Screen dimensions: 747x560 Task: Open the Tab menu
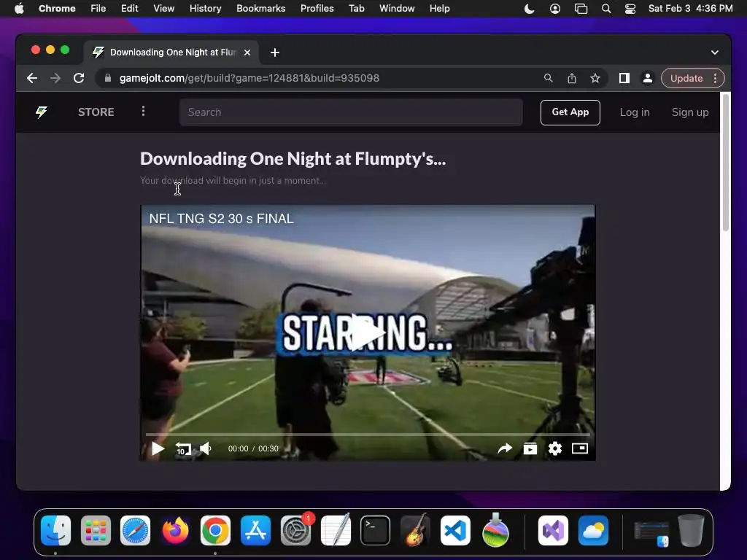pos(356,9)
